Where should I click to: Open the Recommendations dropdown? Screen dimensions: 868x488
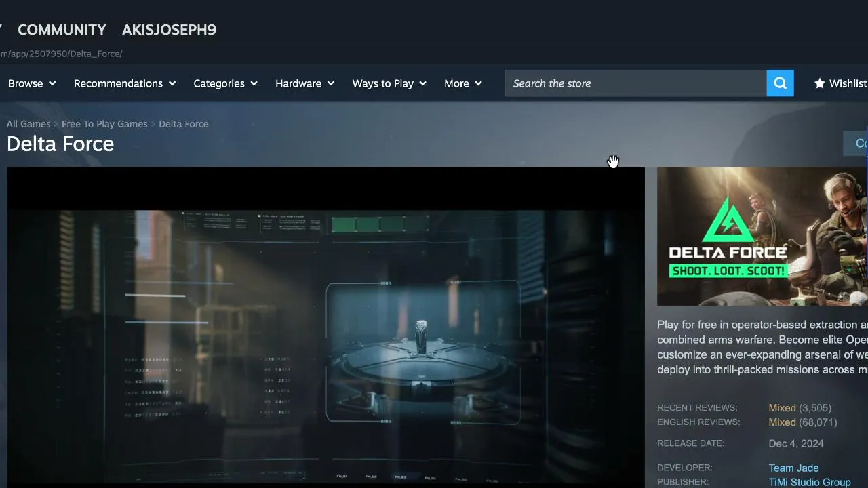pos(125,83)
